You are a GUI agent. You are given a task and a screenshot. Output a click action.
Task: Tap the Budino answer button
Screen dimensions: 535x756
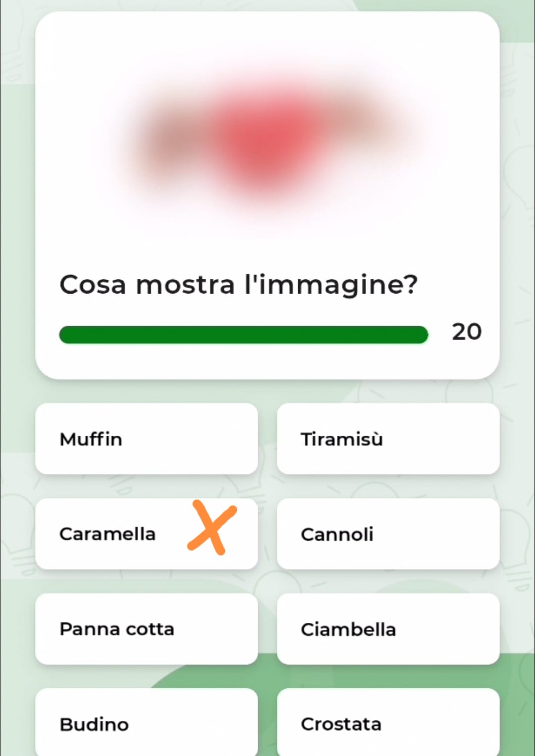tap(146, 724)
